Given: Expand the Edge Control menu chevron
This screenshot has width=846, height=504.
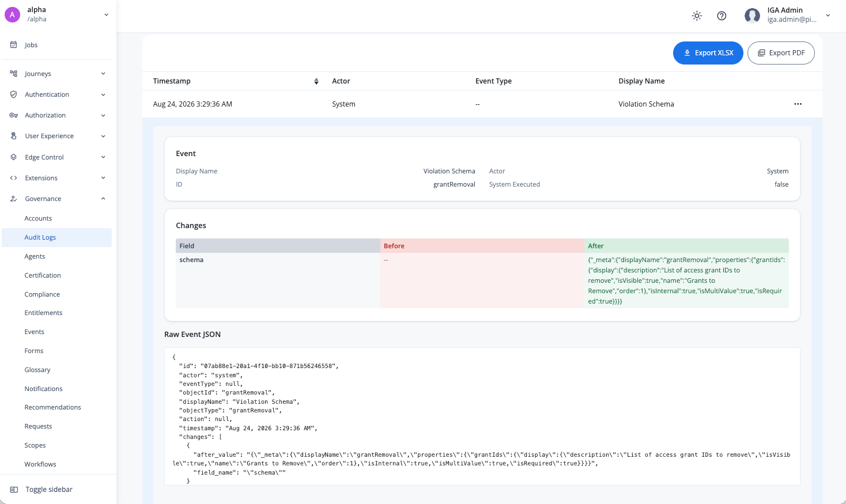Looking at the screenshot, I should (x=103, y=157).
